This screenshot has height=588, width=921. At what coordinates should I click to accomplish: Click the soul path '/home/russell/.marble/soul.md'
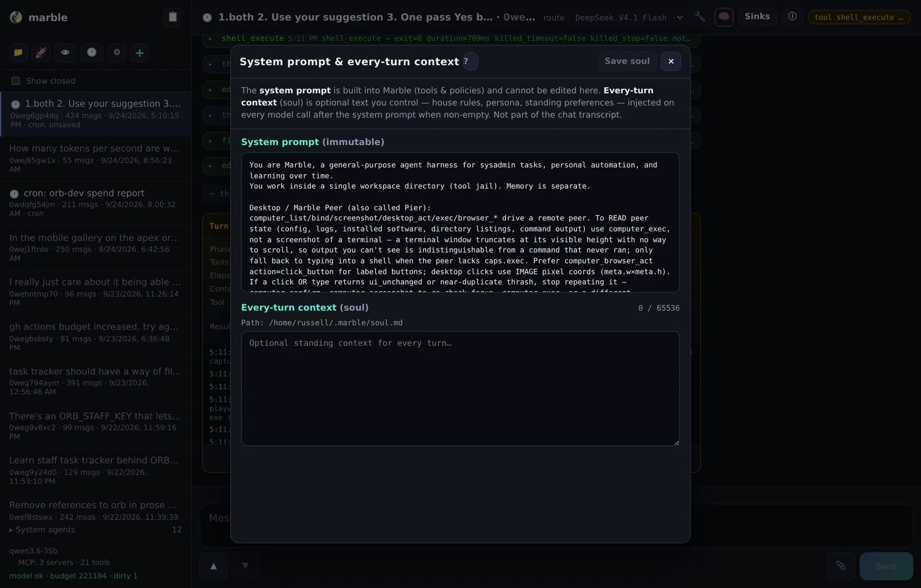pyautogui.click(x=336, y=323)
